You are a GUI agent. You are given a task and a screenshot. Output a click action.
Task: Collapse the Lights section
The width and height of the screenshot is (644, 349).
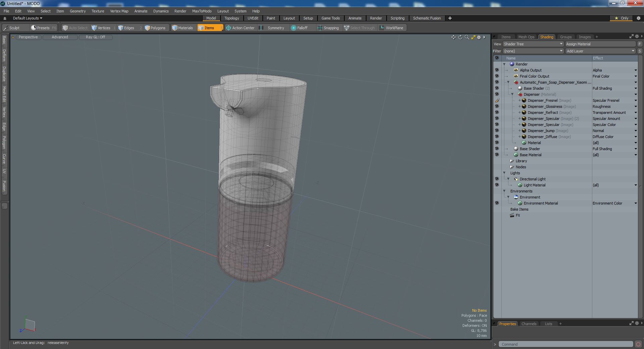coord(504,173)
